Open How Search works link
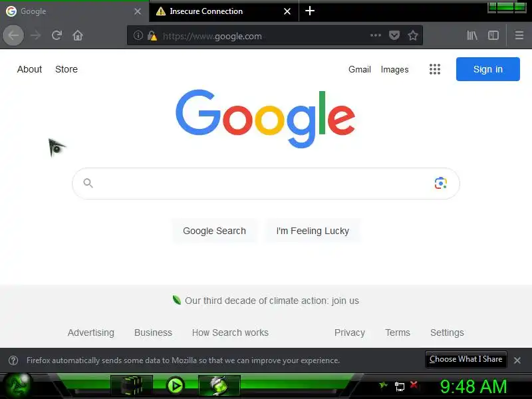Screen dimensions: 532x399 coord(230,332)
